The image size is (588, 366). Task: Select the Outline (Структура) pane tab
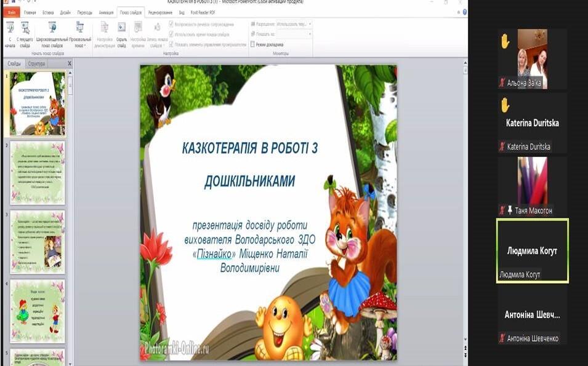point(36,64)
